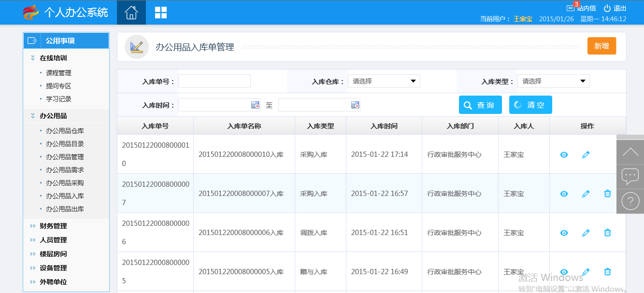644x293 pixels.
Task: Click the 退出 power icon
Action: (x=607, y=8)
